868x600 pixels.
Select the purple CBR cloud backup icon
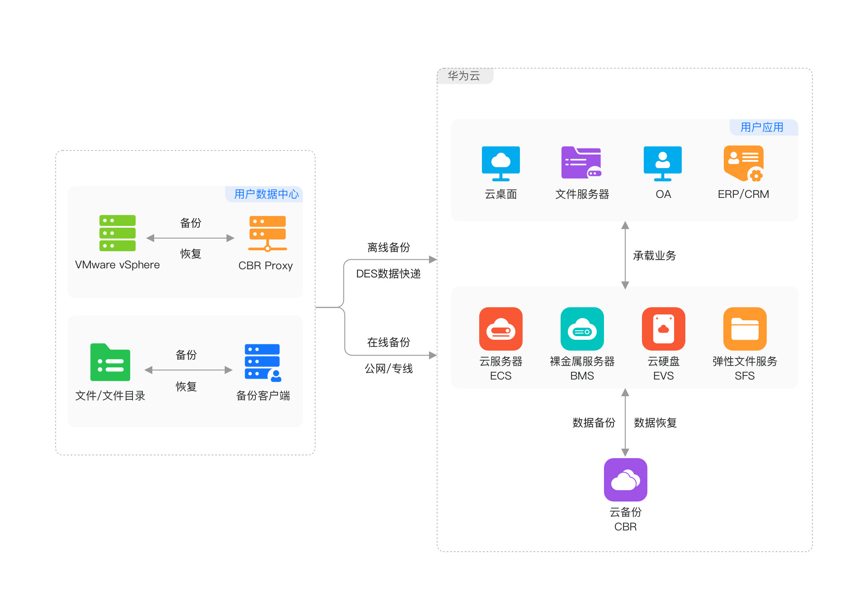(x=625, y=480)
